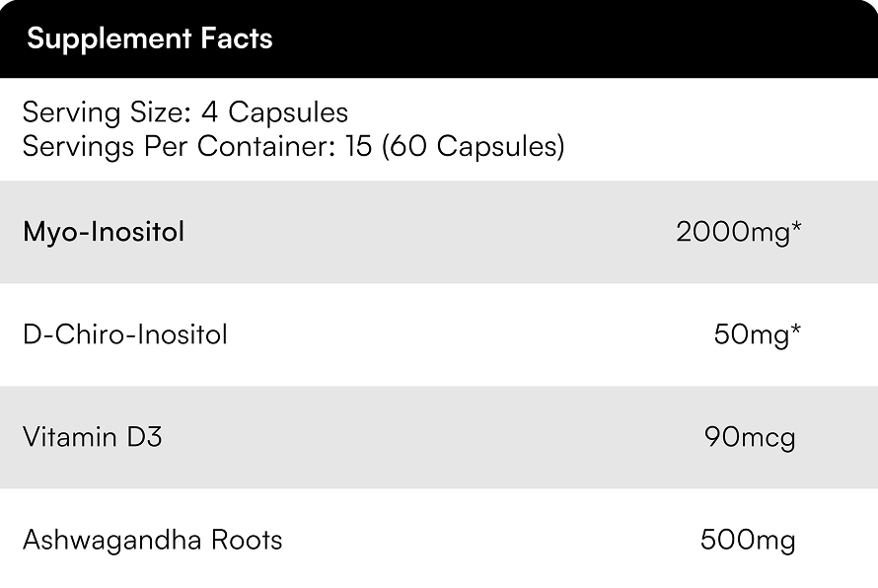The image size is (878, 588).
Task: Click the 90mcg amount
Action: click(750, 437)
